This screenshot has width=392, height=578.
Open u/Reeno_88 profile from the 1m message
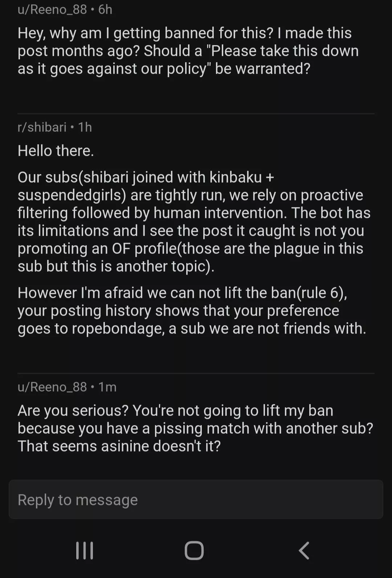pyautogui.click(x=52, y=387)
